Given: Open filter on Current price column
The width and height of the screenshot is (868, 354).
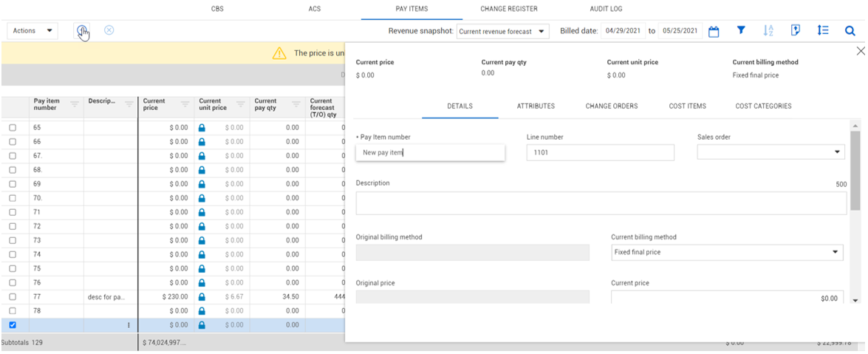Looking at the screenshot, I should (185, 103).
